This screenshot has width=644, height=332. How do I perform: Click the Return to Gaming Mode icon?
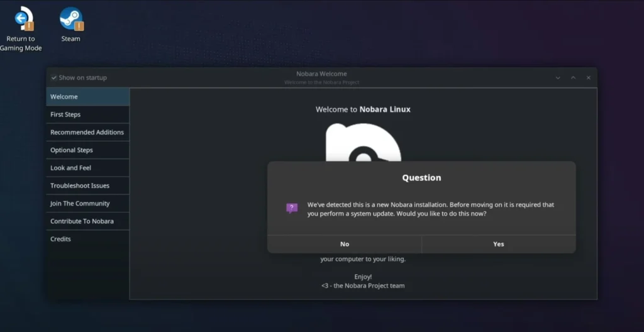tap(24, 20)
